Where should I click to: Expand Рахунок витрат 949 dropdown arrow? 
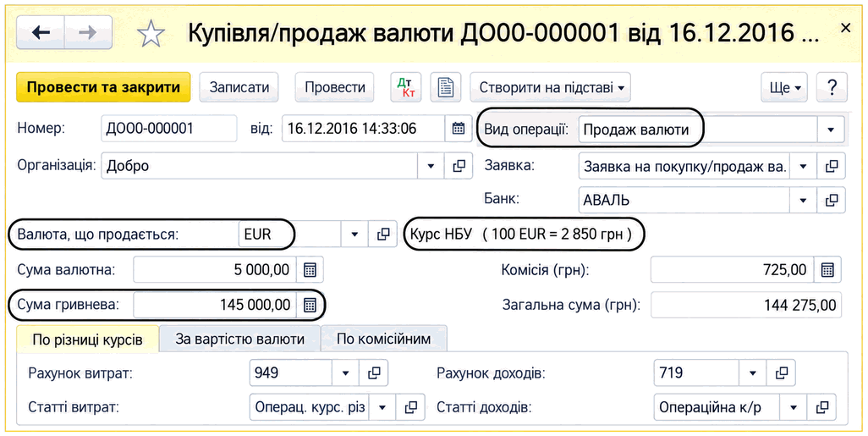tap(346, 373)
